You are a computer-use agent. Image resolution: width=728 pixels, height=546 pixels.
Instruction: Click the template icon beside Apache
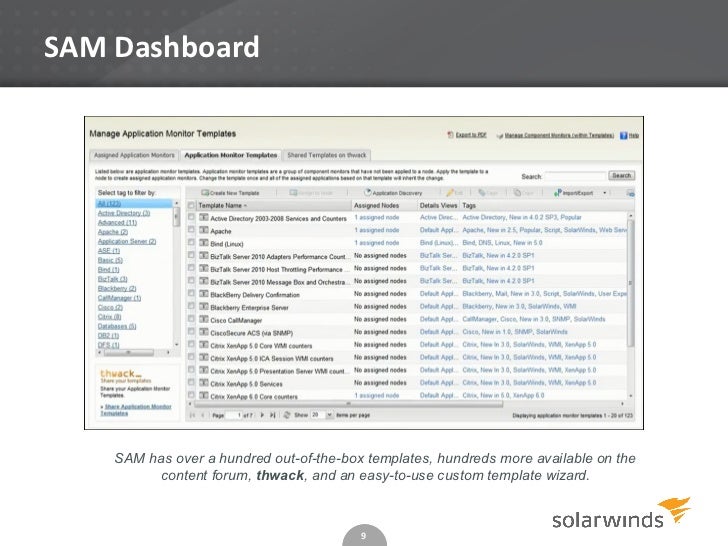(x=203, y=230)
